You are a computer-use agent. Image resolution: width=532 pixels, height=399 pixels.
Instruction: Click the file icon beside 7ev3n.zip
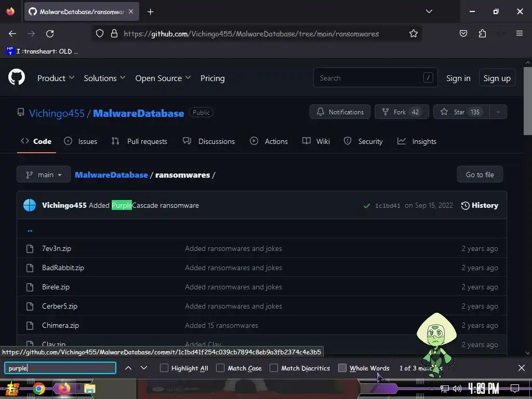point(30,249)
